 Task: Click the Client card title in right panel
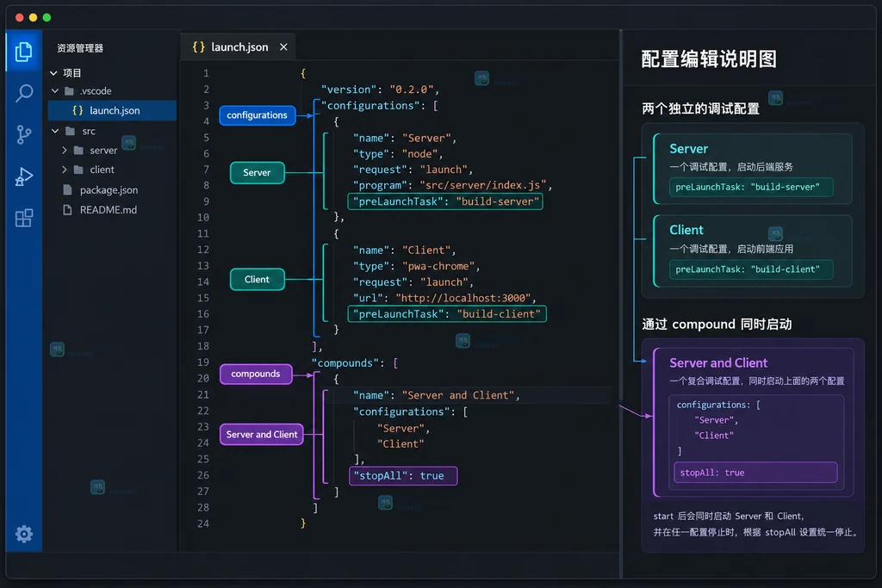coord(686,230)
